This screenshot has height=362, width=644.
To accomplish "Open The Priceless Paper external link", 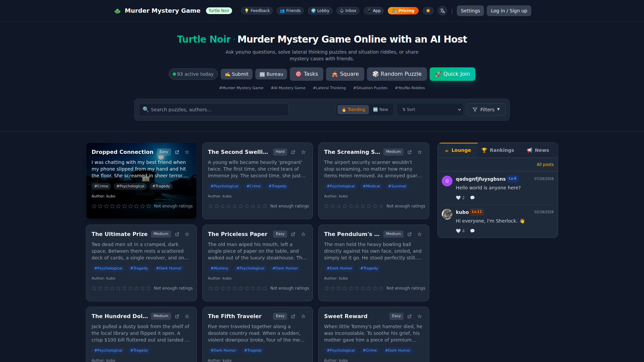I will [x=293, y=234].
